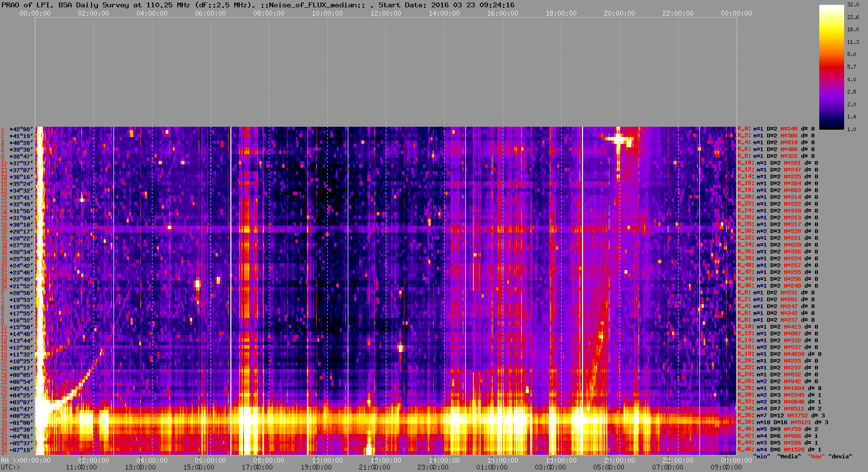Click the declination label '+42°08''
Screen dimensions: 868x472
click(21, 129)
